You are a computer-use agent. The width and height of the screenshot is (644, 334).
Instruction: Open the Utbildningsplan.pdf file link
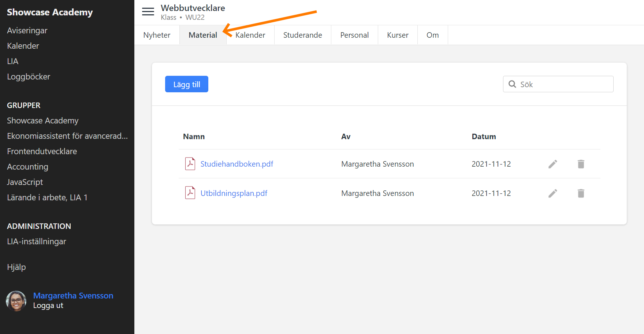coord(234,193)
